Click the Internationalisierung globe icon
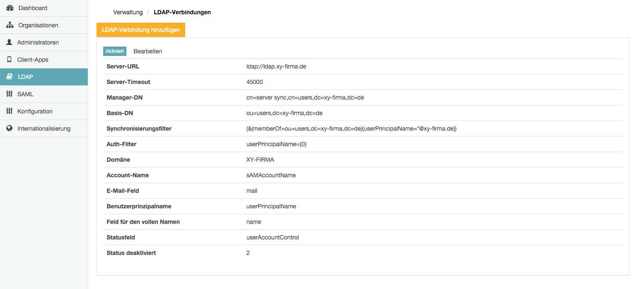 click(x=9, y=129)
